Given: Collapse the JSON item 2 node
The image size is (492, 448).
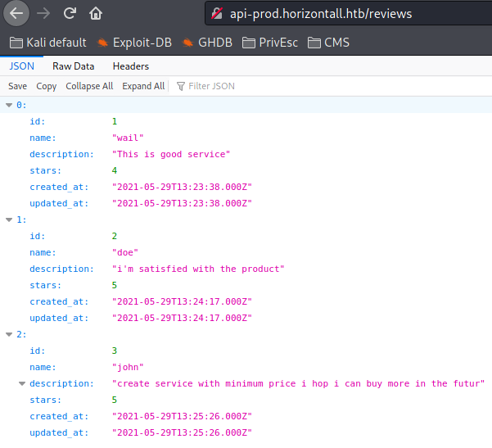Looking at the screenshot, I should click(9, 334).
